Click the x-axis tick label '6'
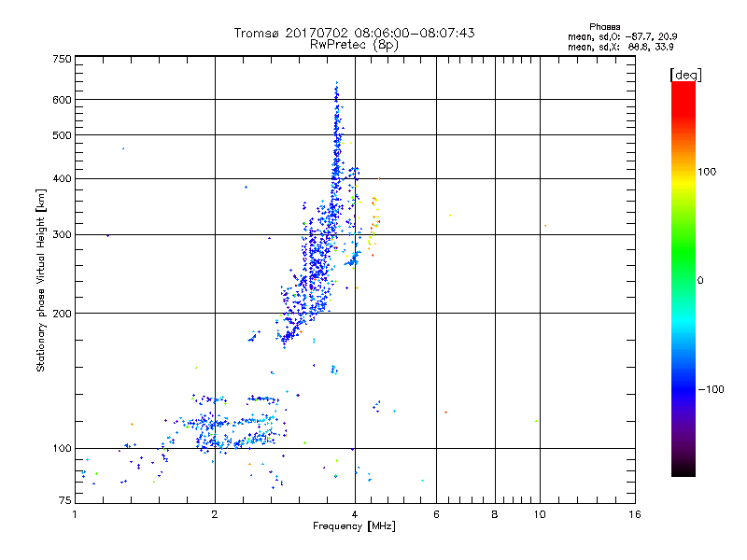 click(436, 514)
